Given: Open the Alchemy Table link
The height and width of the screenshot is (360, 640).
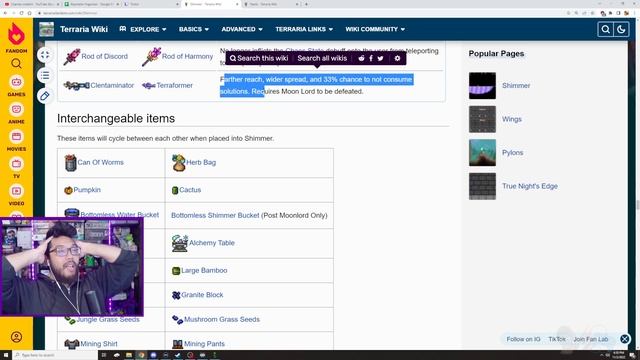Looking at the screenshot, I should click(x=211, y=243).
